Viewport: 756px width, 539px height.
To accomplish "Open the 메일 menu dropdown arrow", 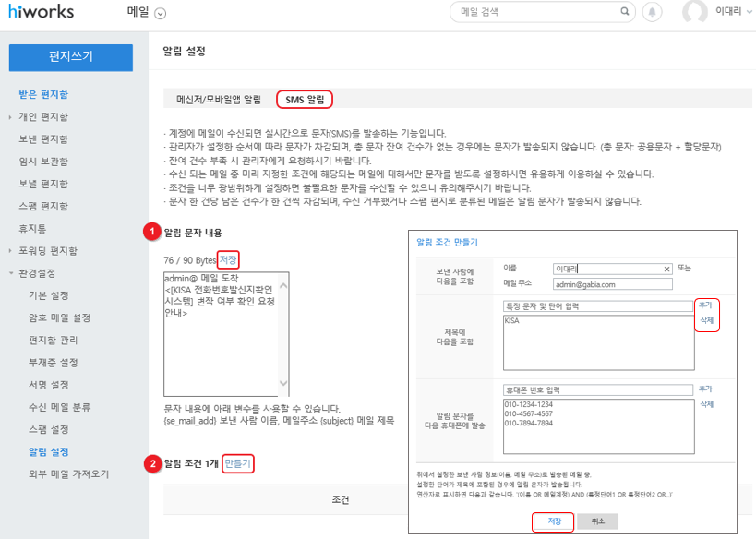I will pyautogui.click(x=161, y=13).
